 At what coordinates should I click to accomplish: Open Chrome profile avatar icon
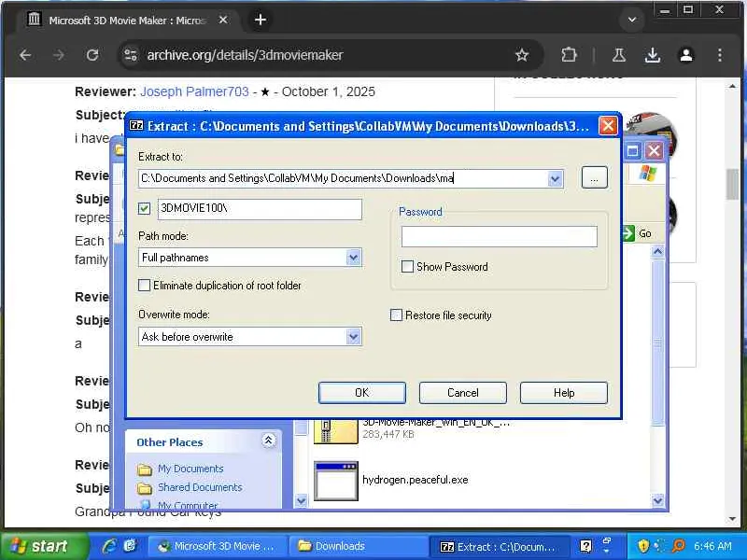[686, 55]
